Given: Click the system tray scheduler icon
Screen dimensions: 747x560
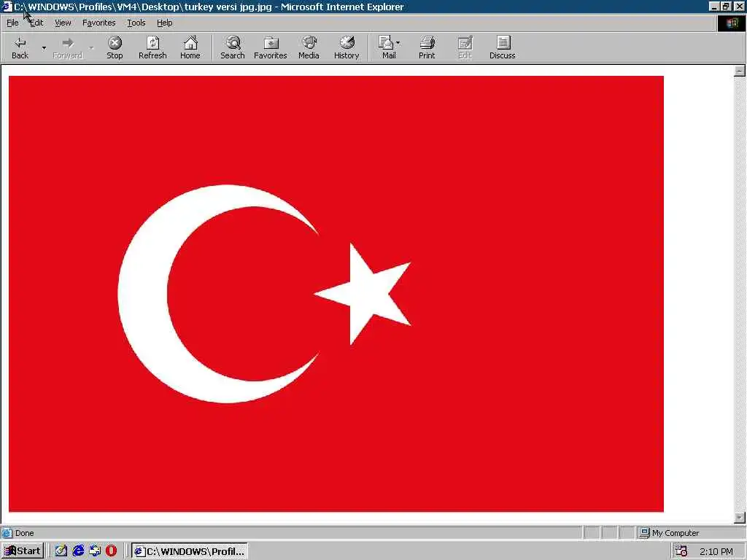Looking at the screenshot, I should click(x=681, y=551).
